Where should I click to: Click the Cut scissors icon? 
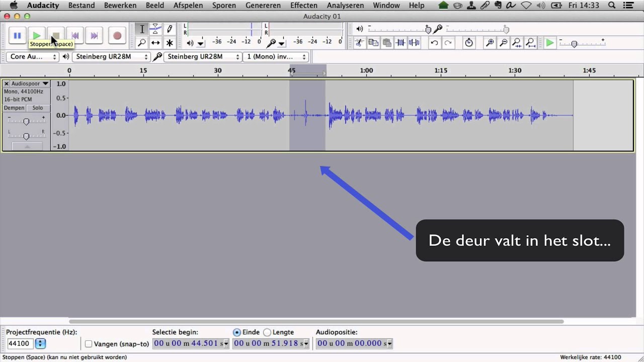(x=359, y=43)
